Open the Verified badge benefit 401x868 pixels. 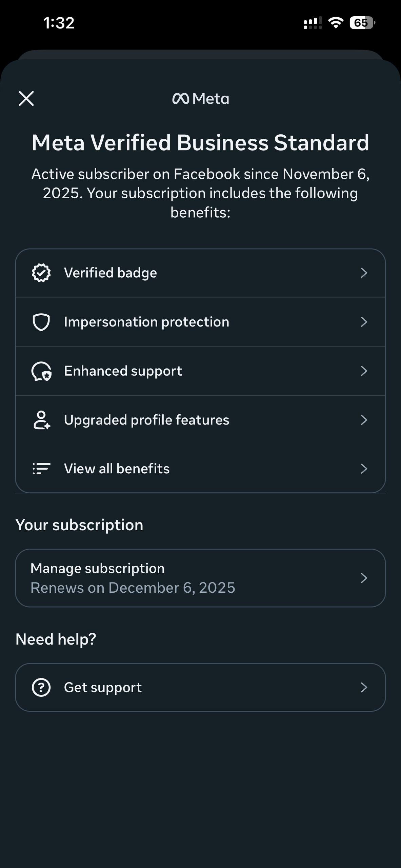(111, 273)
